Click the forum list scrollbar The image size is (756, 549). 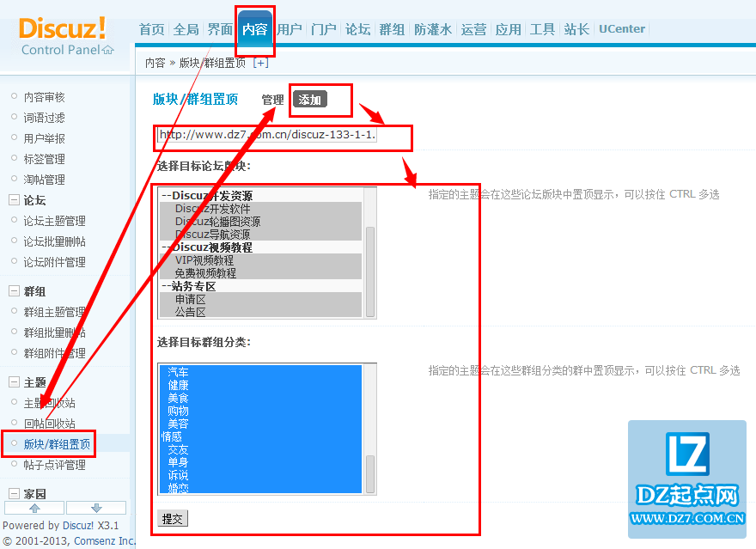pos(370,270)
